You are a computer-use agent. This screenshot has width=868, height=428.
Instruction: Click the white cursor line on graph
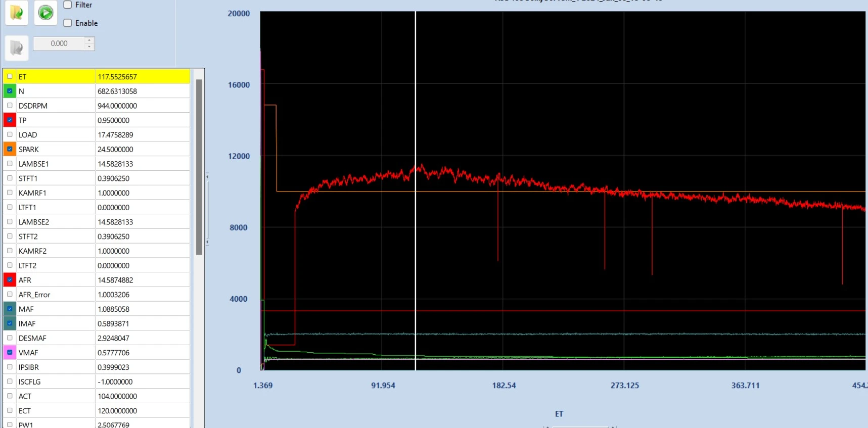416,191
